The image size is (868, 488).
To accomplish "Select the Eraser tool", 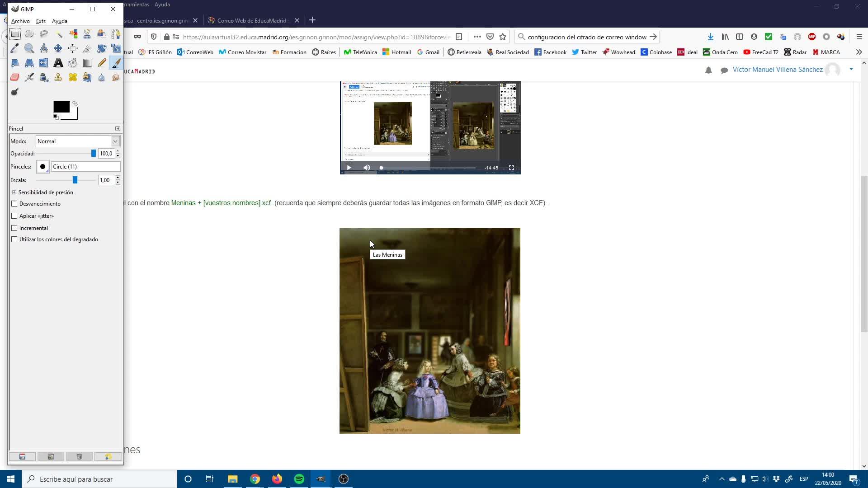I will (14, 77).
